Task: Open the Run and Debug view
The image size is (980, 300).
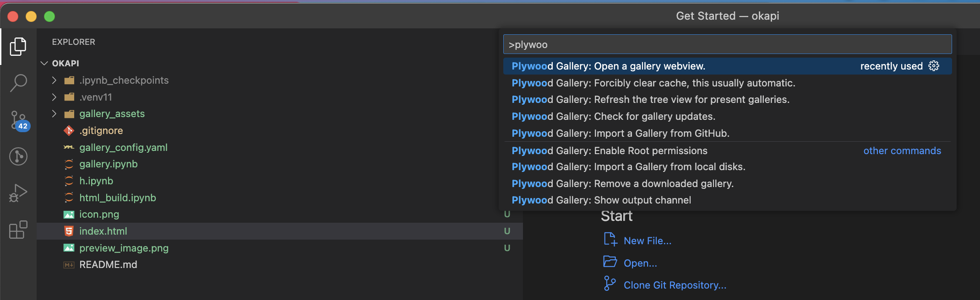Action: [18, 193]
